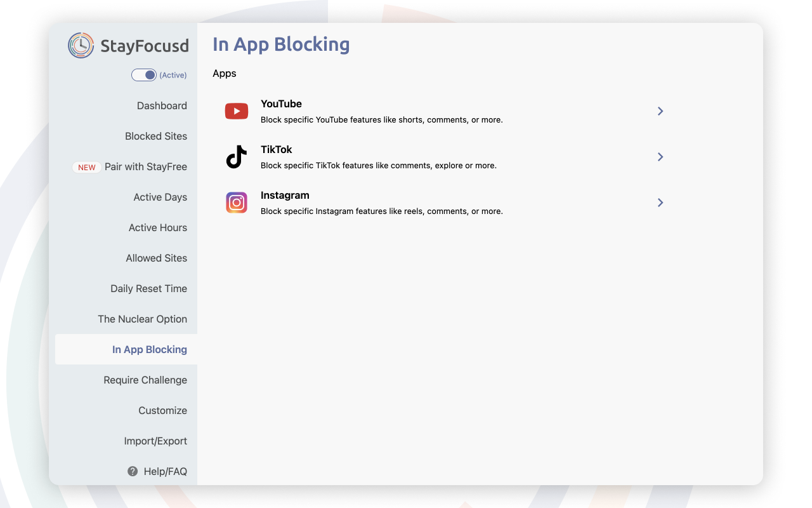Expand TikTok blocking options via chevron
The height and width of the screenshot is (508, 812).
[660, 157]
